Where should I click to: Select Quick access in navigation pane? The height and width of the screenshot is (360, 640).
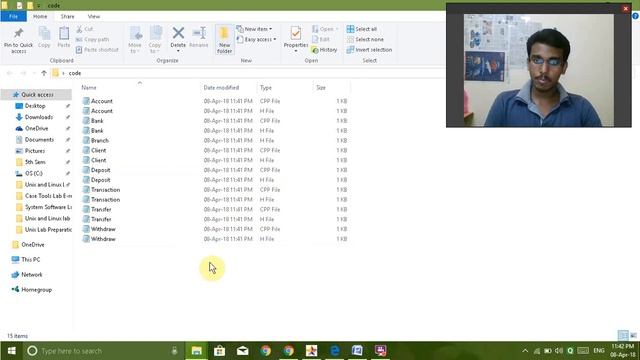(37, 95)
